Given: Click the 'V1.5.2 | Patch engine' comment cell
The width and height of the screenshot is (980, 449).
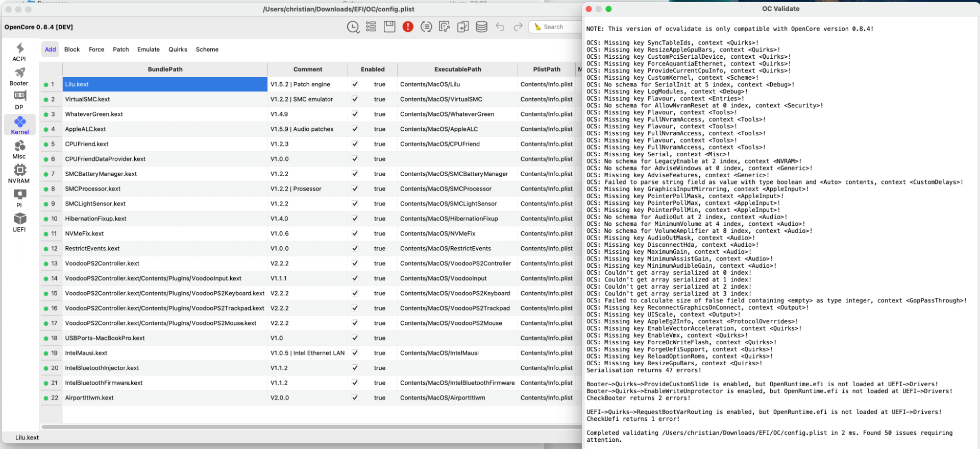Looking at the screenshot, I should coord(308,84).
